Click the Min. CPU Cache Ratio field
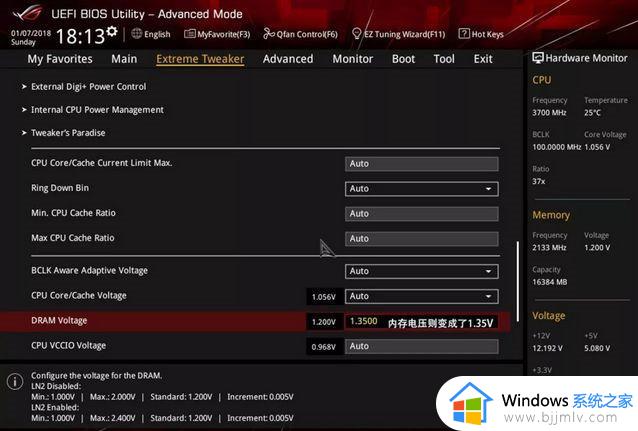The width and height of the screenshot is (638, 431). pos(421,213)
